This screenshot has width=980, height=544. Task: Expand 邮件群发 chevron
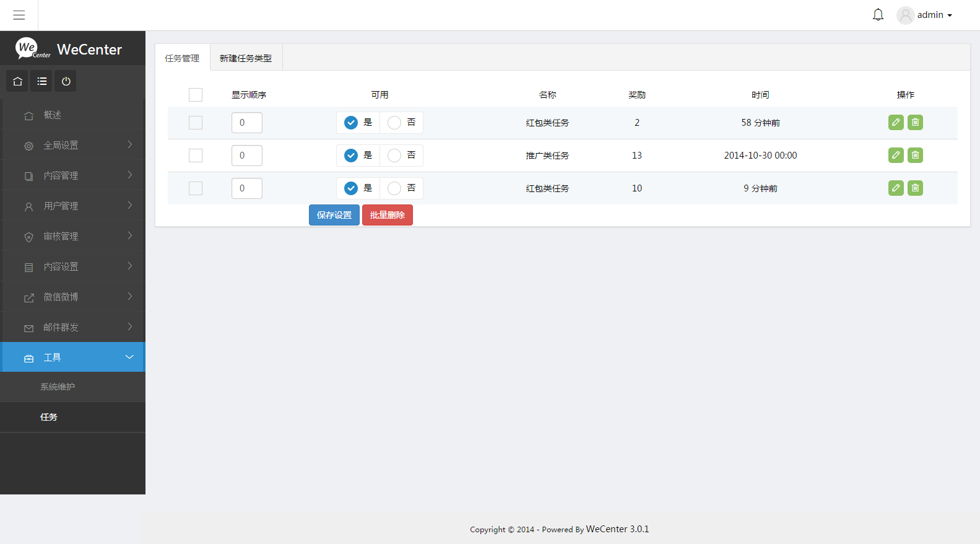pos(130,327)
